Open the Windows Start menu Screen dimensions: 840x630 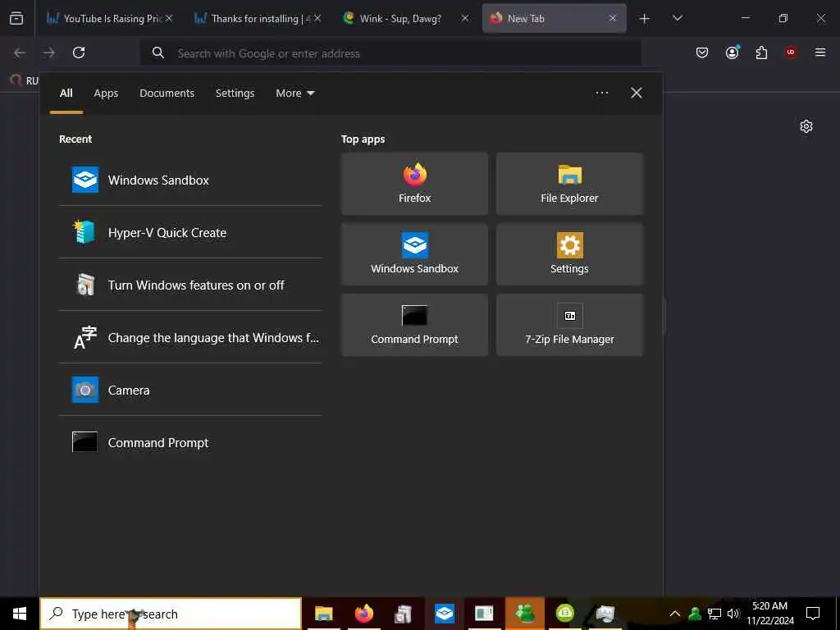point(20,614)
